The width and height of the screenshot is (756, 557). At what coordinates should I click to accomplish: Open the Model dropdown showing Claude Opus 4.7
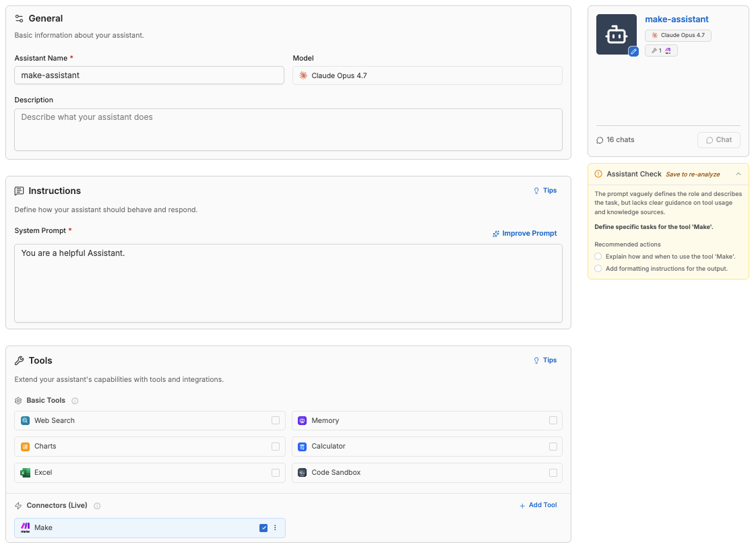click(427, 75)
